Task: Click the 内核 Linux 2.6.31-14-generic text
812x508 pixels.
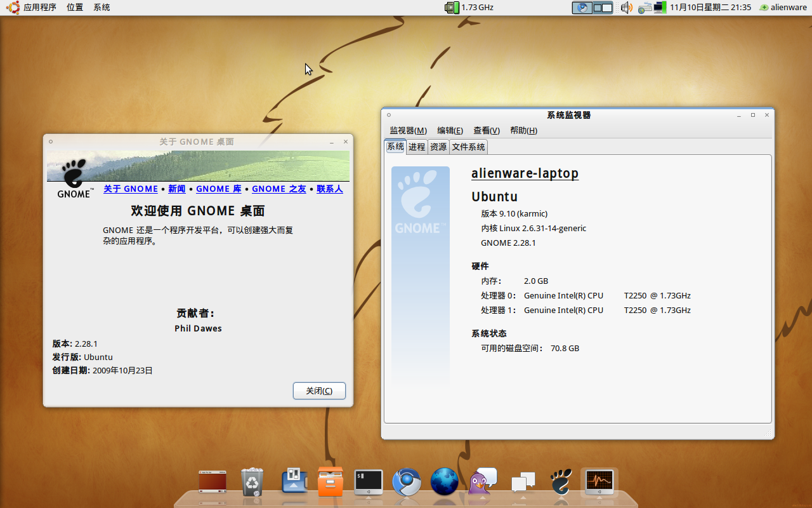Action: (534, 228)
